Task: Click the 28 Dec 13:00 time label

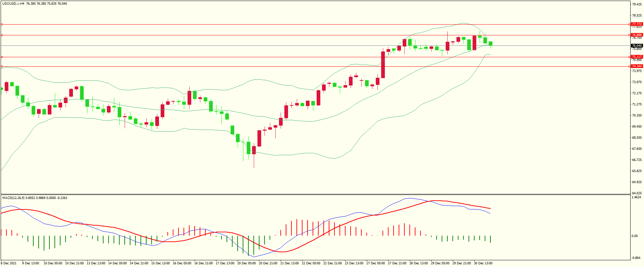Action: 418,263
